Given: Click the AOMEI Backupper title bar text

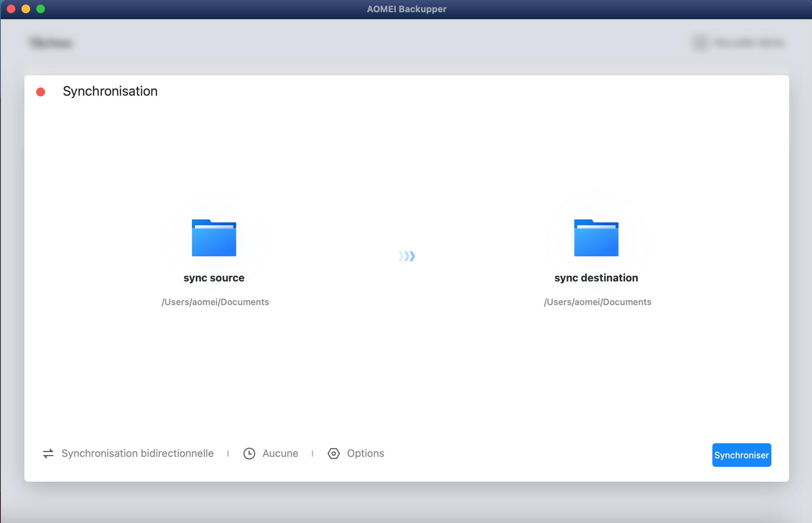Looking at the screenshot, I should (x=406, y=9).
